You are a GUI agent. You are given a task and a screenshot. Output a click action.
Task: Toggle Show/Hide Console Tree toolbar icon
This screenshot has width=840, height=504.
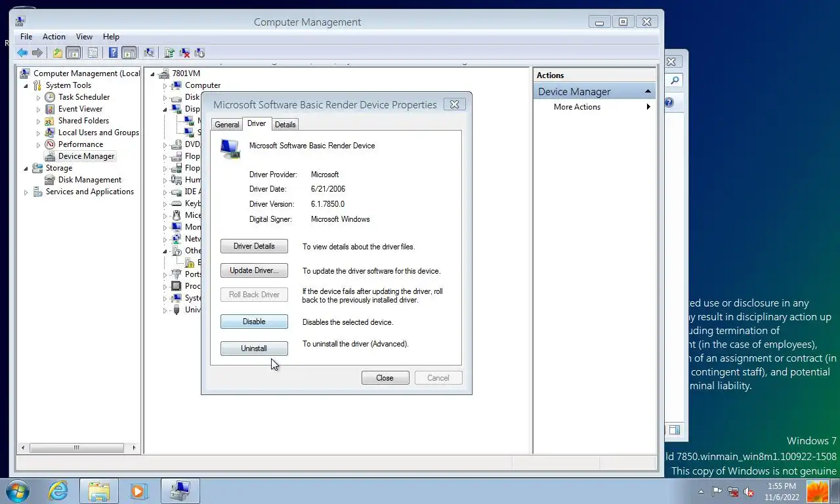[x=73, y=52]
